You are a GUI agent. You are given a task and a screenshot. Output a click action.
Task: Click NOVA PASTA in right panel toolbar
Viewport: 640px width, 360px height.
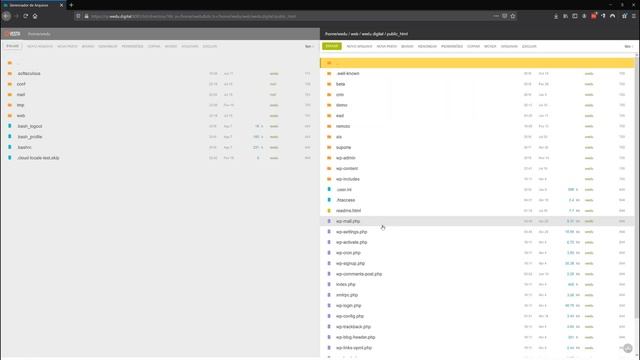click(387, 47)
